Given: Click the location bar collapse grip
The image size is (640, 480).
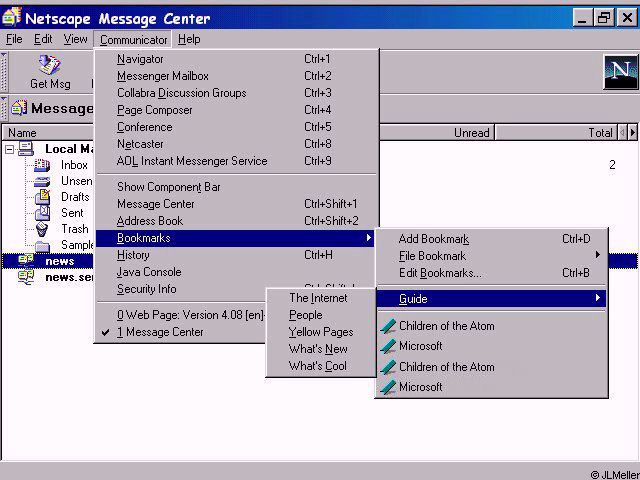Looking at the screenshot, I should point(4,108).
